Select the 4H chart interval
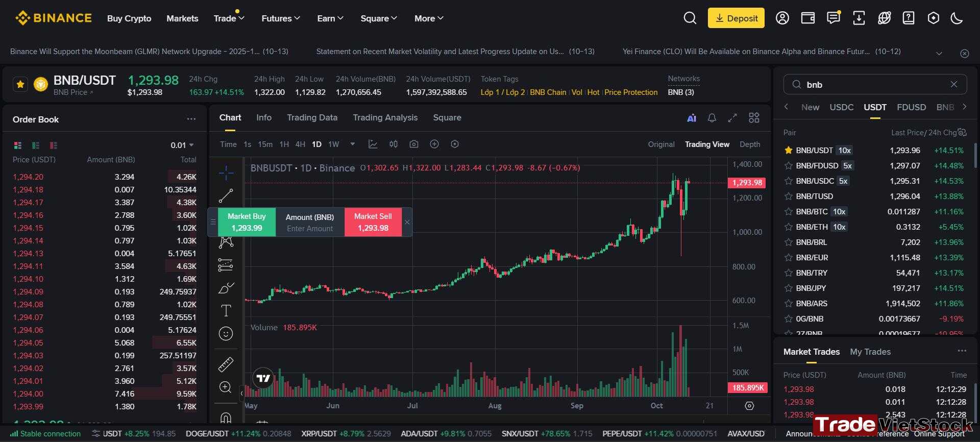980x442 pixels. click(x=300, y=144)
